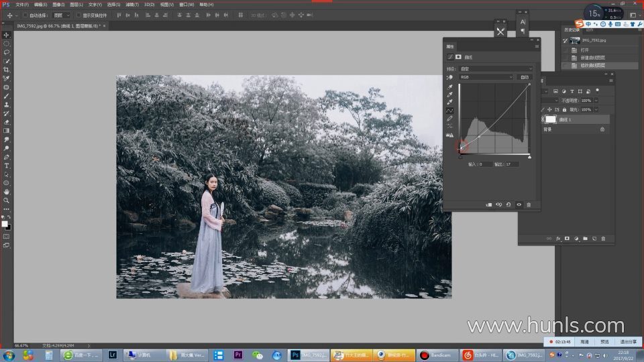Image resolution: width=644 pixels, height=362 pixels.
Task: Switch the mask view icon in Properties header
Action: click(458, 57)
